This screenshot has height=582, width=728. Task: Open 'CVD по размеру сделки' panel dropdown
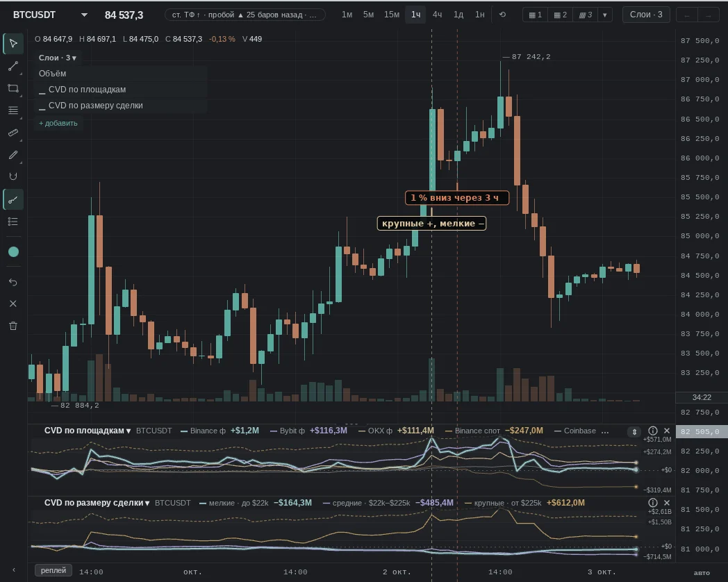(x=97, y=503)
